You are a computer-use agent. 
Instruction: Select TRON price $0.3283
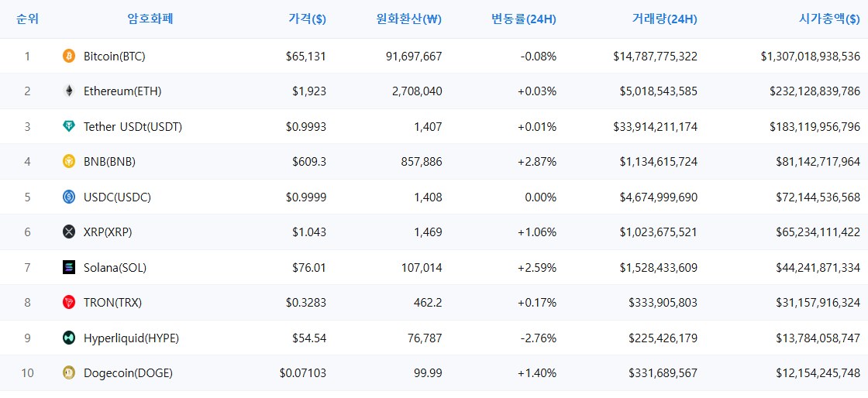(x=306, y=302)
